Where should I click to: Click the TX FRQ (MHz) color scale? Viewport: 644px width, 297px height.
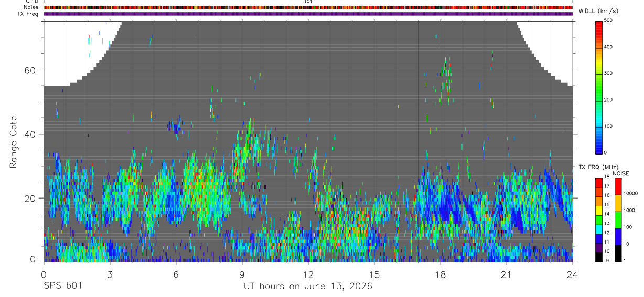tap(599, 219)
